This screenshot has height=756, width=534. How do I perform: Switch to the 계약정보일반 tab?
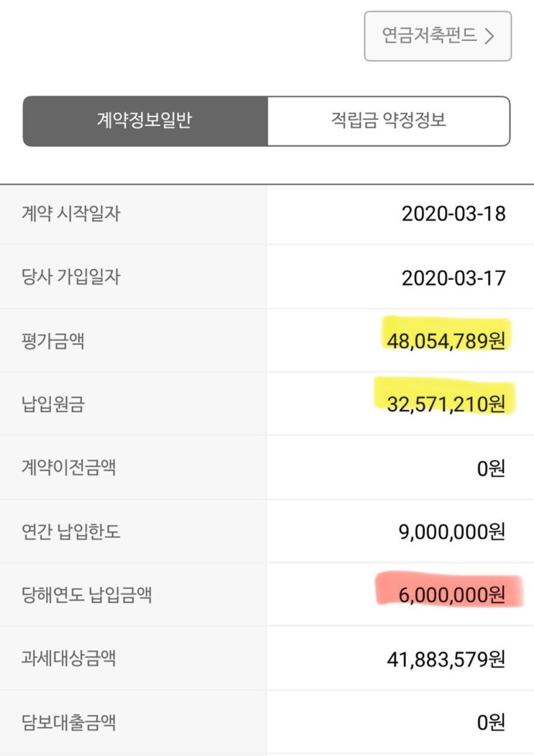click(144, 121)
